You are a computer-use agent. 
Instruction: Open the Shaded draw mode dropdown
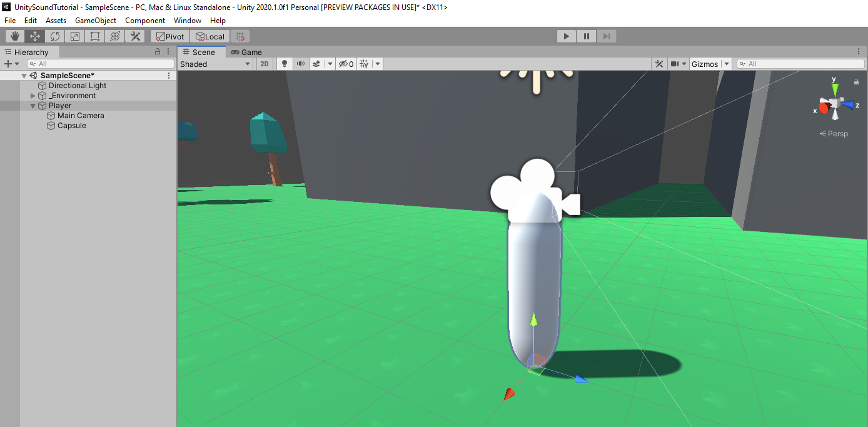[215, 64]
